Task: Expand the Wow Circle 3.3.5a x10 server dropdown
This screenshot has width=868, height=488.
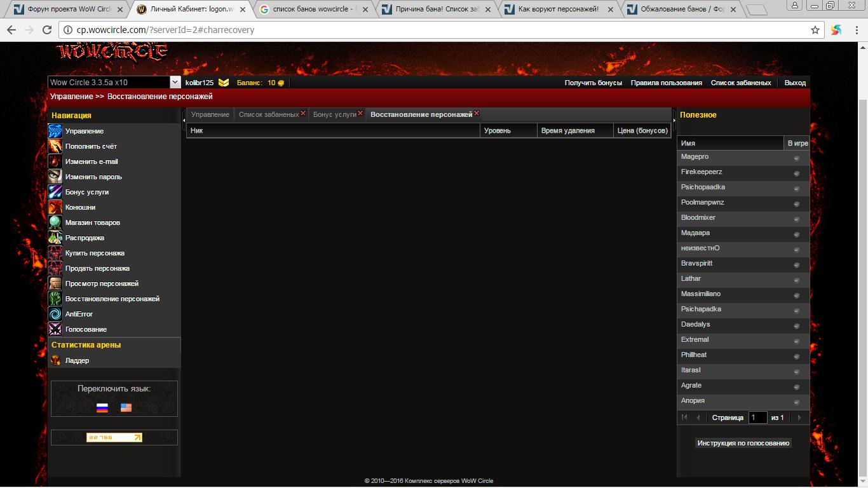Action: (x=175, y=83)
